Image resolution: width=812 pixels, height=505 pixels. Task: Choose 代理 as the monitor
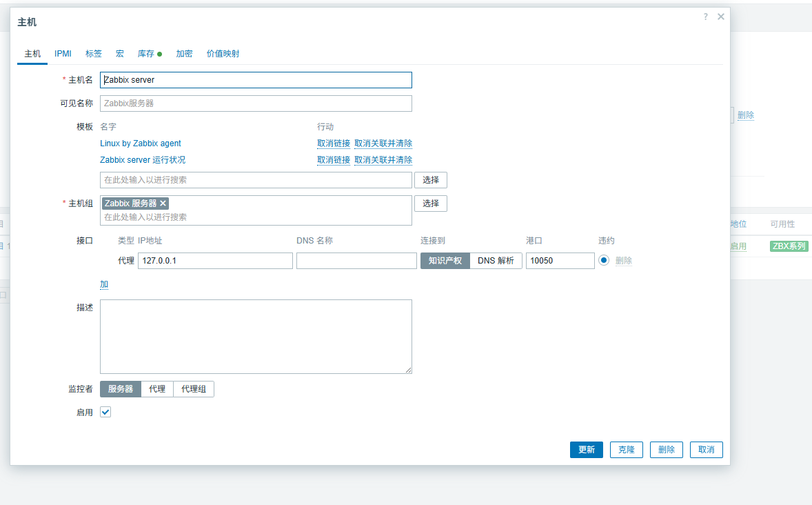[157, 389]
